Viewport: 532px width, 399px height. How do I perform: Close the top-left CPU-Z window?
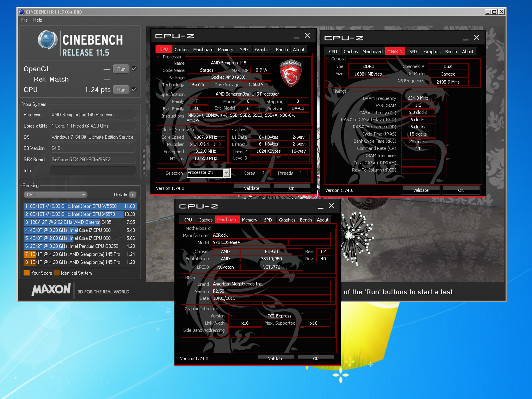pos(307,36)
